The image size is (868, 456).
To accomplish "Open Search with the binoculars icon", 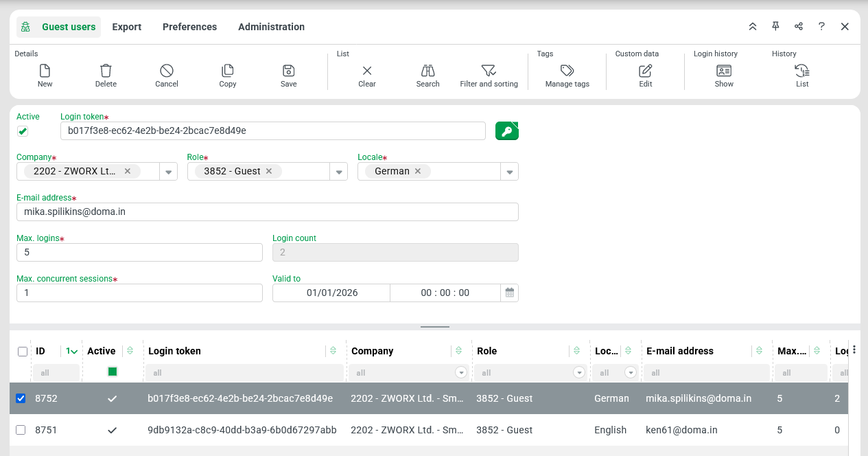I will point(428,71).
